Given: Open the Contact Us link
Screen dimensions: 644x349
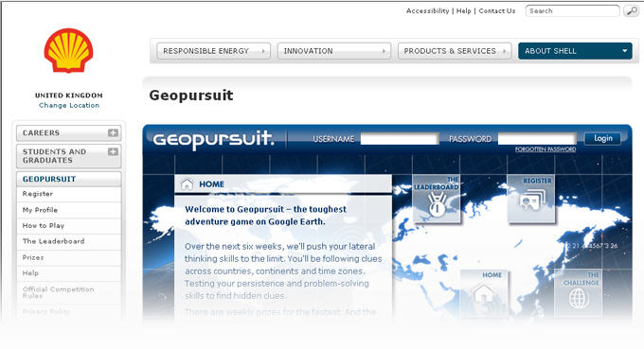Looking at the screenshot, I should click(497, 11).
